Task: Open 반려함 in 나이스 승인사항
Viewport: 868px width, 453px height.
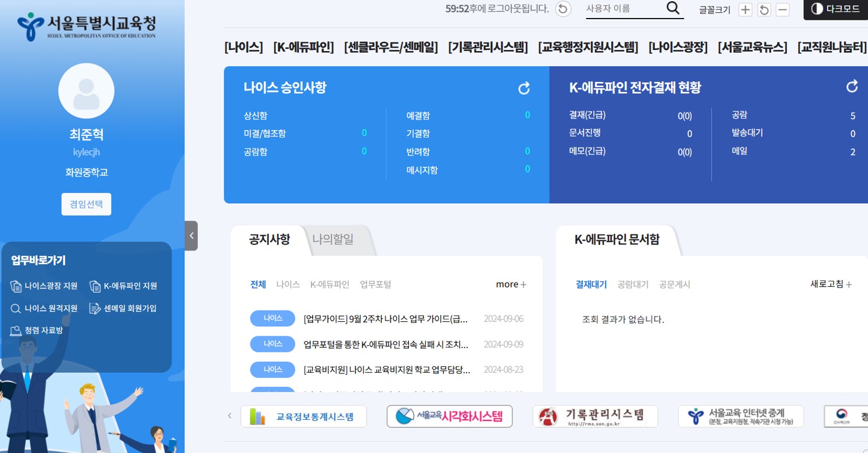Action: click(418, 152)
